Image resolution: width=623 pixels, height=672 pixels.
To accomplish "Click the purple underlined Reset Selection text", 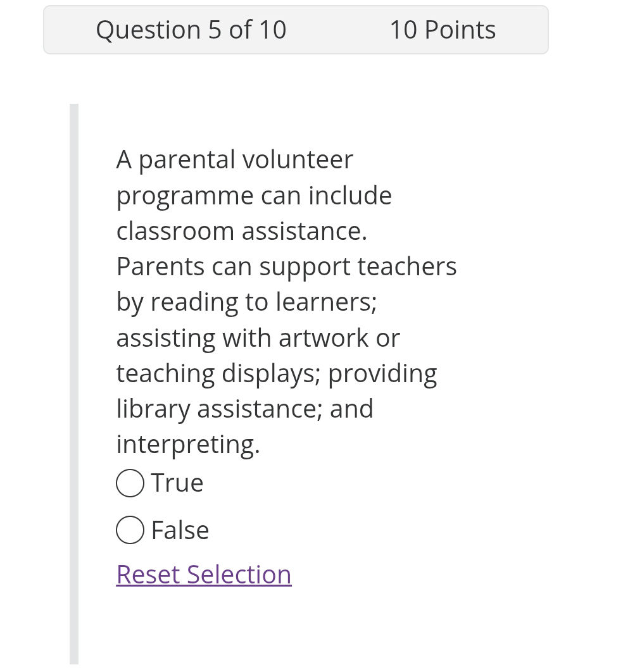I will pos(203,574).
